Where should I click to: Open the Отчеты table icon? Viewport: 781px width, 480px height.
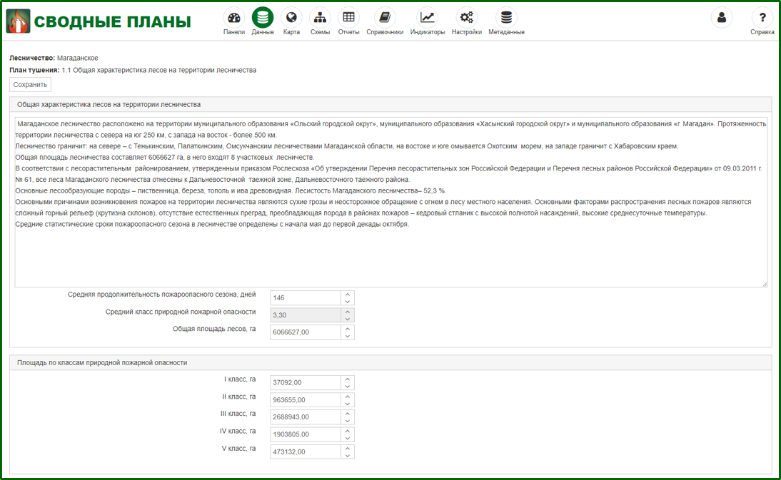click(x=348, y=18)
